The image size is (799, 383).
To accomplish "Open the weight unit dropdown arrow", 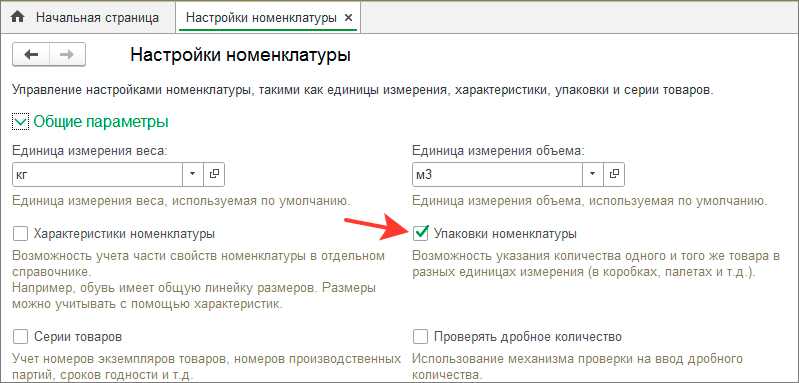I will click(x=193, y=174).
